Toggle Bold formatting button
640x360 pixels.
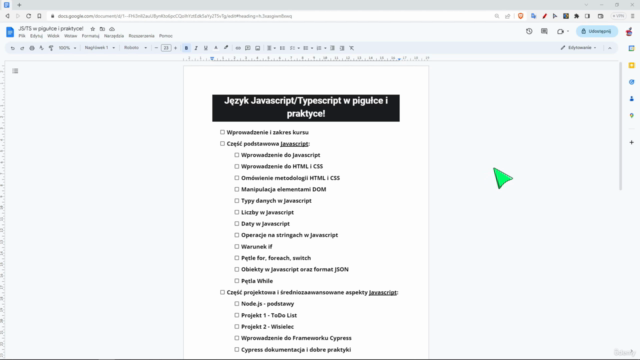(x=186, y=48)
